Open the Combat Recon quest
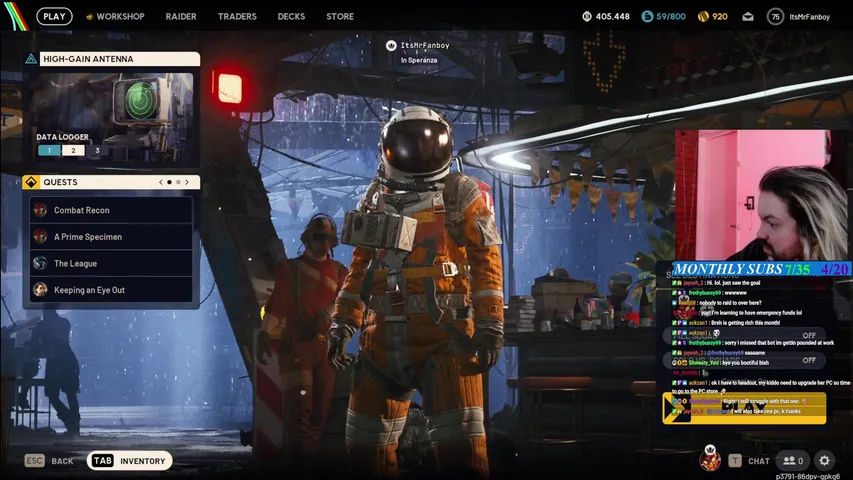 111,210
